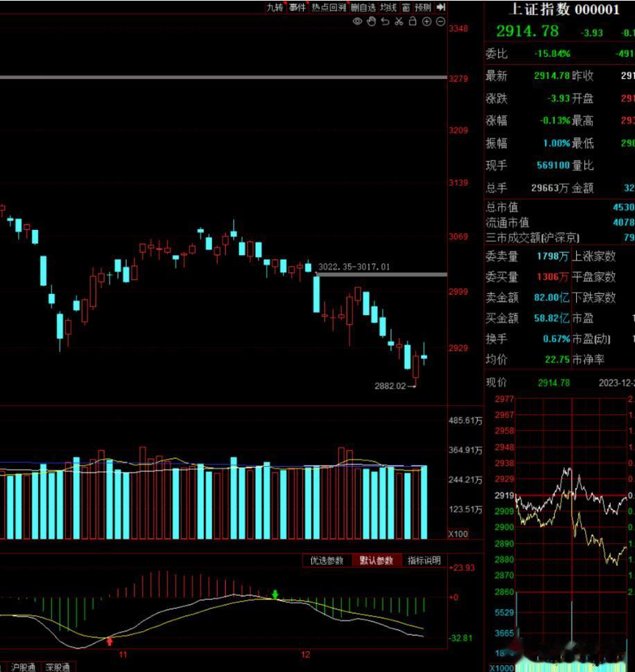Open the 指标说明 indicator description

tap(424, 560)
